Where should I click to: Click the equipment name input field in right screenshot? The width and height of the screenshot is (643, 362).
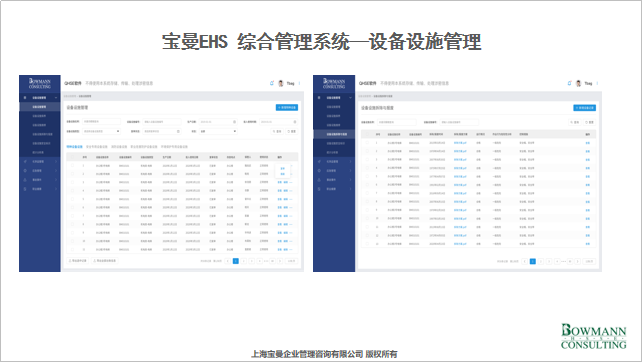(397, 122)
